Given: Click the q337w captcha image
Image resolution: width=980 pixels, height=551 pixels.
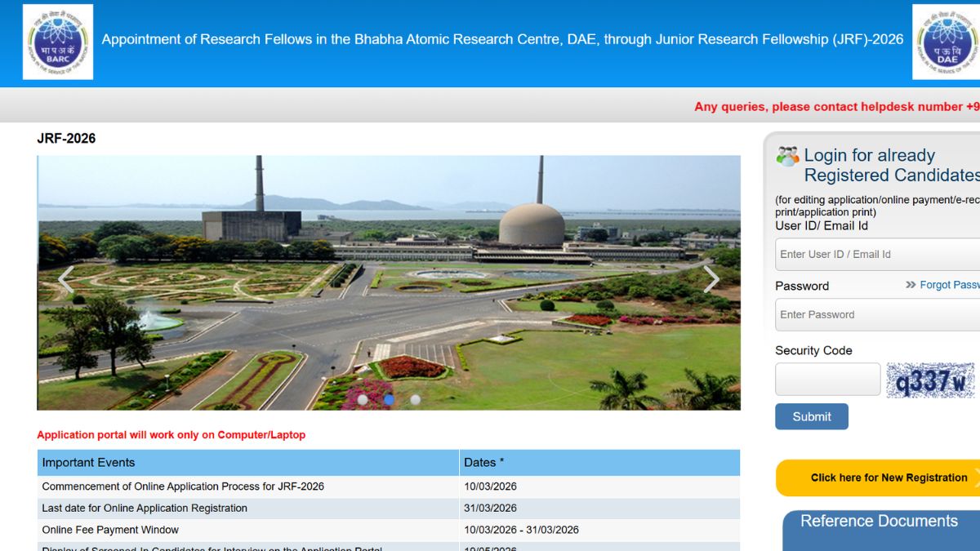Looking at the screenshot, I should click(930, 380).
